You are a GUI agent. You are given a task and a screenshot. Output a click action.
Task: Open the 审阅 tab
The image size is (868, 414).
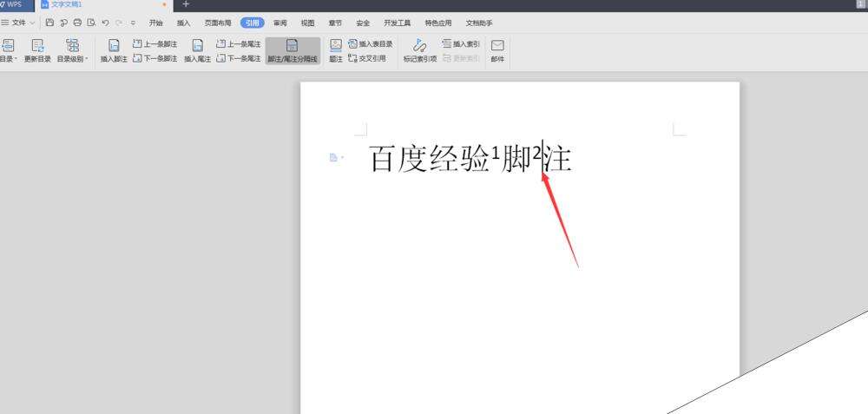pos(280,23)
